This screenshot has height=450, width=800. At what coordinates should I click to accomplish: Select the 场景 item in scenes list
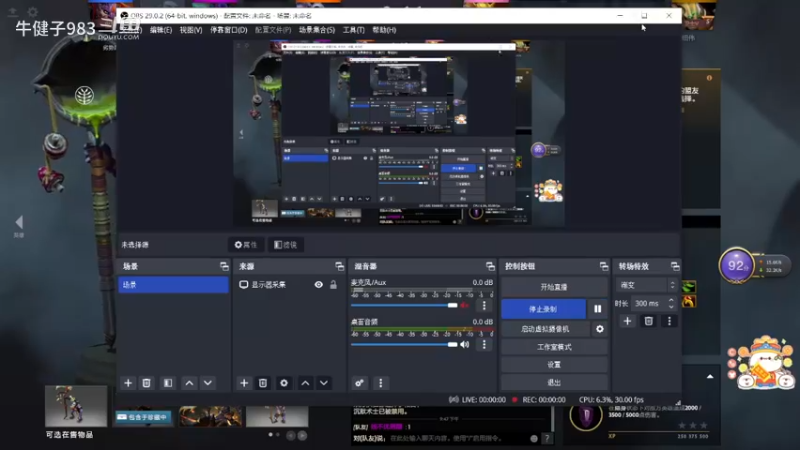173,285
